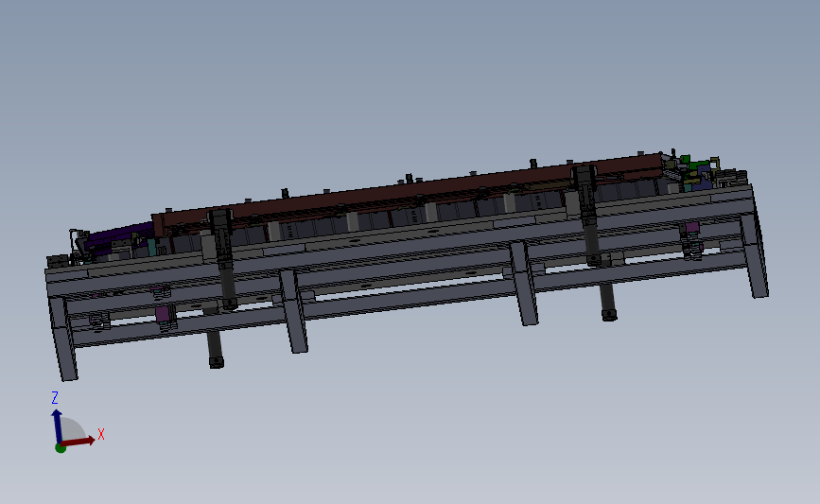Screen dimensions: 820x504
Task: Select the green component at the right end
Action: click(693, 165)
